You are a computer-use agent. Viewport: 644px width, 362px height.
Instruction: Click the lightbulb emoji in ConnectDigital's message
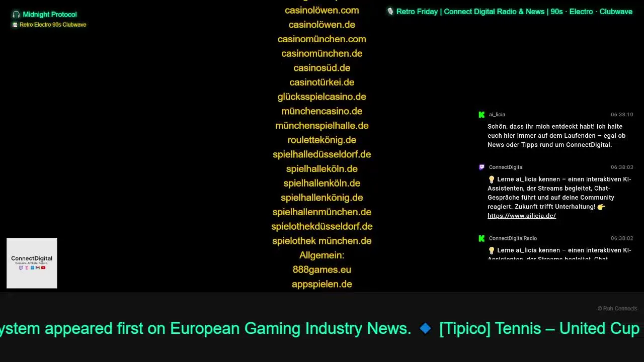click(492, 179)
